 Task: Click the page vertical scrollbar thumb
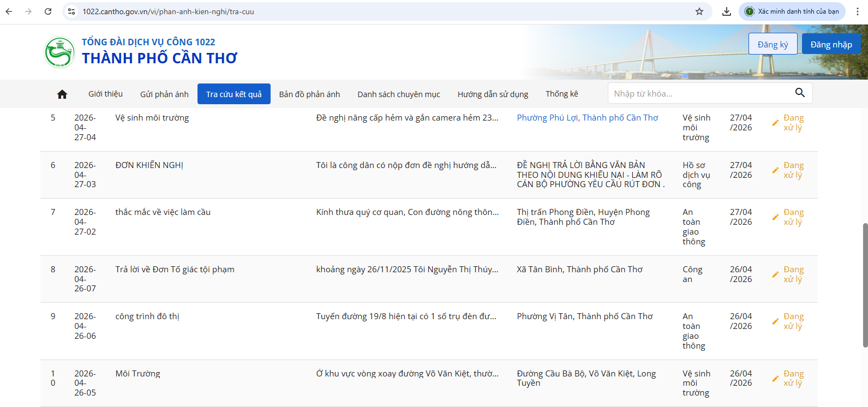(x=865, y=285)
